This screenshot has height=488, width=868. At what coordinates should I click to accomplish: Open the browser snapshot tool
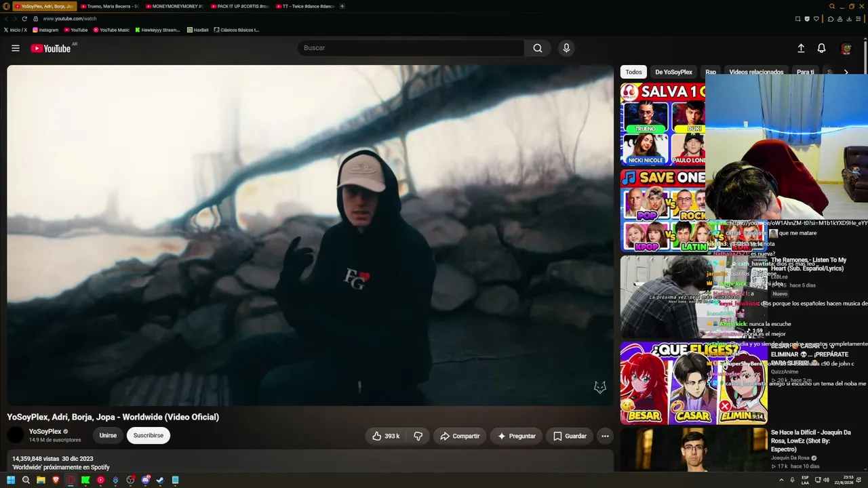[x=798, y=19]
